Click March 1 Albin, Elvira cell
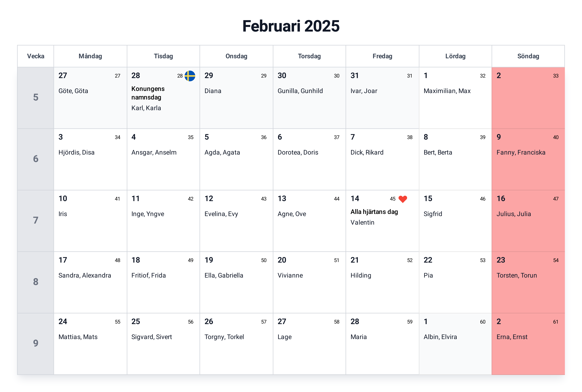Screen dimensions: 582x392 455,344
